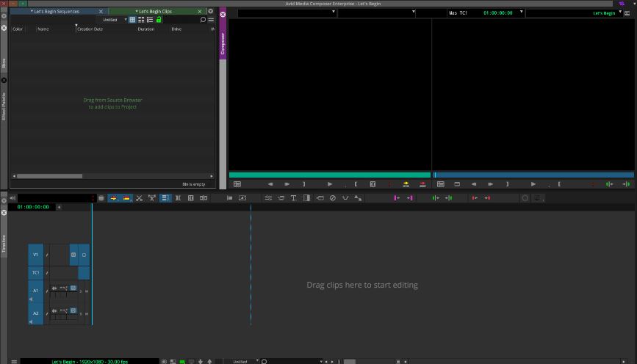Step backward in source monitor
This screenshot has height=364, width=637.
click(270, 184)
